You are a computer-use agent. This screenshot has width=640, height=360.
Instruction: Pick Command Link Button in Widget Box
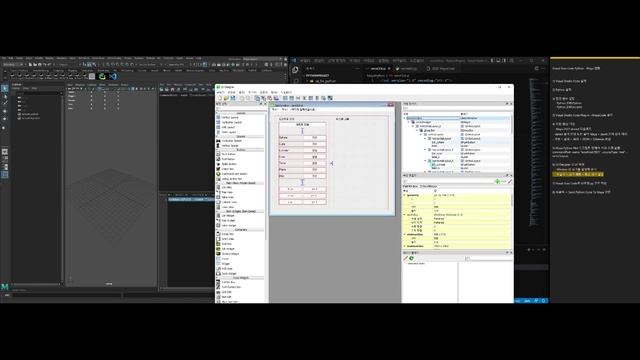(x=234, y=174)
